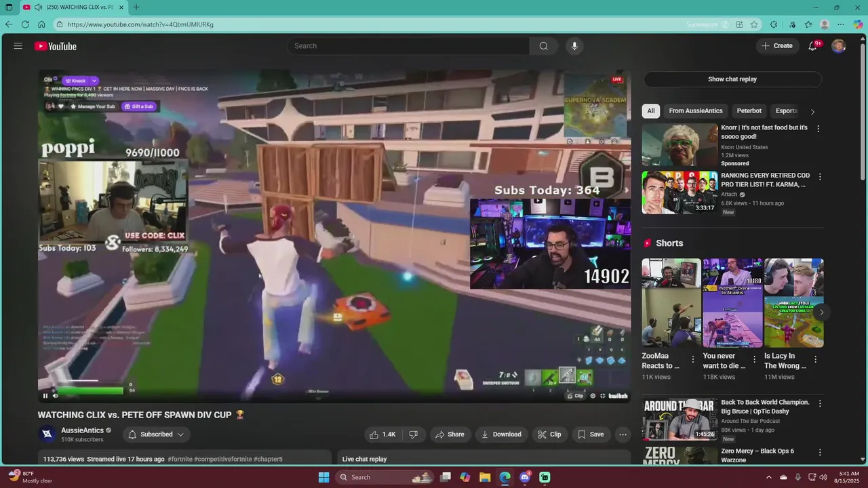
Task: Open more actions ellipsis under video
Action: (x=623, y=434)
